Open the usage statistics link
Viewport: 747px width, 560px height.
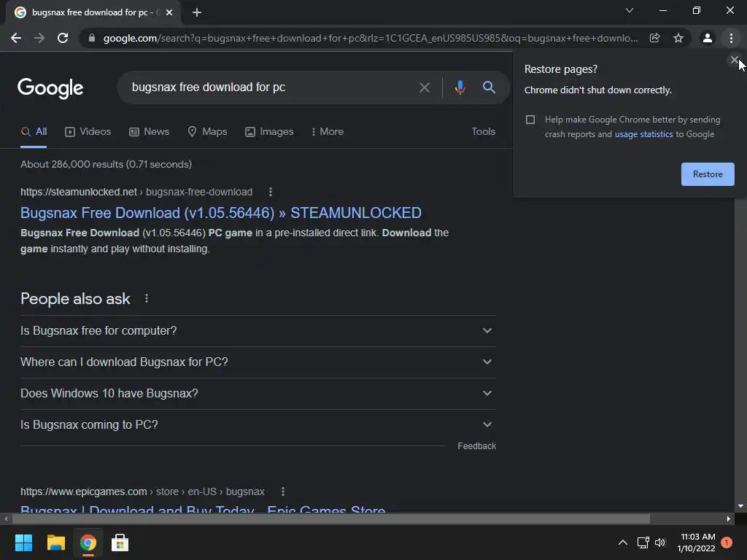coord(643,134)
